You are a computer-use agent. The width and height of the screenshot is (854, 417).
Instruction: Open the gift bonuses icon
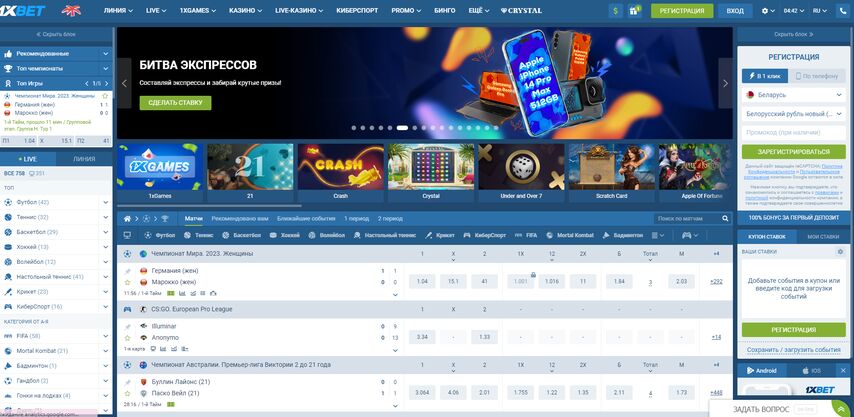(x=634, y=10)
